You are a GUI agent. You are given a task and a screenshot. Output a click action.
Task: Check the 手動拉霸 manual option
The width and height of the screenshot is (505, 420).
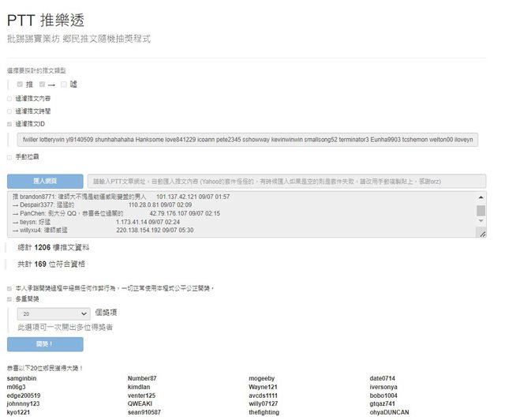pos(9,157)
